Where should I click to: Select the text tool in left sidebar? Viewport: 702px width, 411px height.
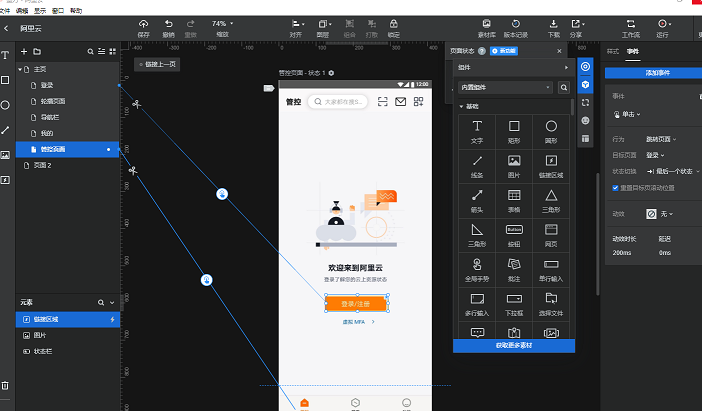tap(5, 55)
